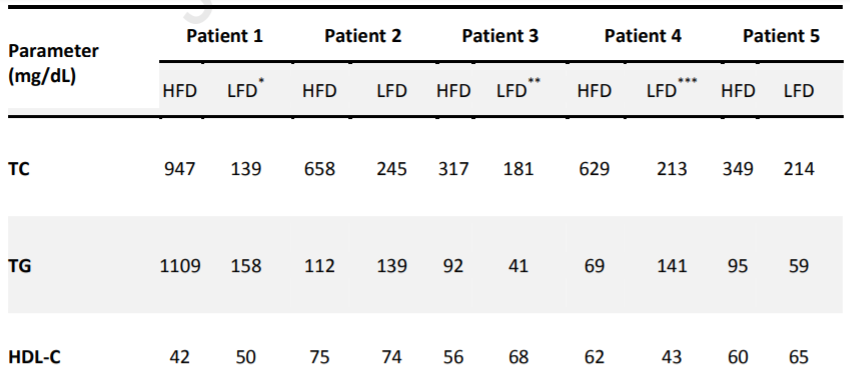The width and height of the screenshot is (850, 379).
Task: Select the LFD header with triple asterisks
Action: coord(672,88)
